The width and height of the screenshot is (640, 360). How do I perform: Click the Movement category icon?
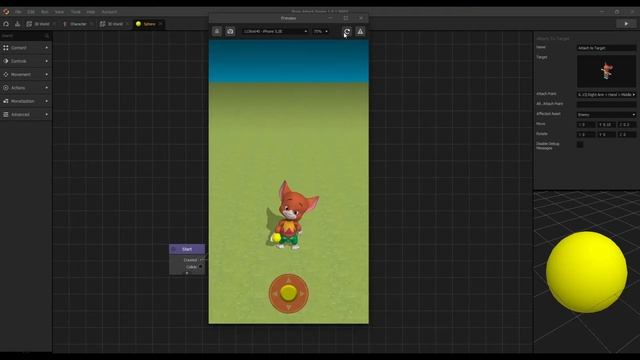pos(6,74)
